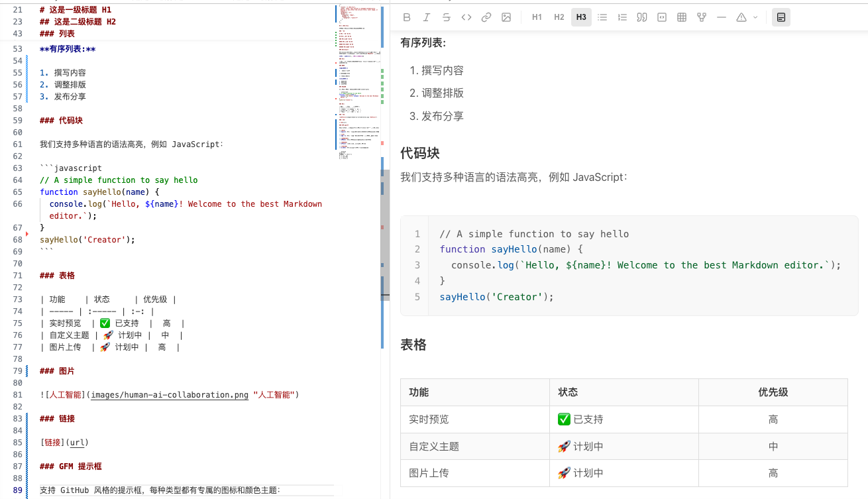Insert a horizontal rule

pos(722,17)
